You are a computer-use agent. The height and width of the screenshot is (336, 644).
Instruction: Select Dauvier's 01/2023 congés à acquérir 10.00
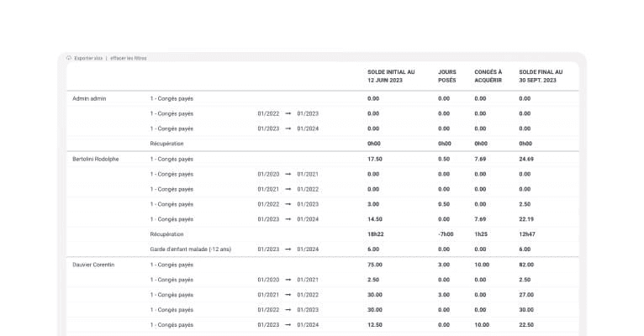[482, 324]
